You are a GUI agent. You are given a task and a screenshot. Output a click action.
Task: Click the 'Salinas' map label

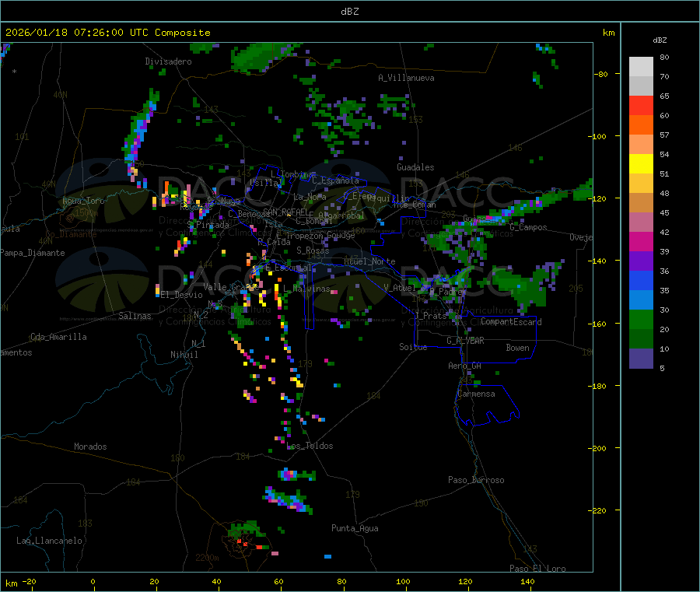(135, 316)
